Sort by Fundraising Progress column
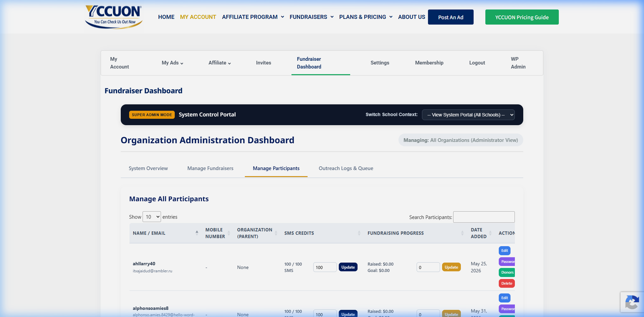Image resolution: width=644 pixels, height=317 pixels. 416,233
